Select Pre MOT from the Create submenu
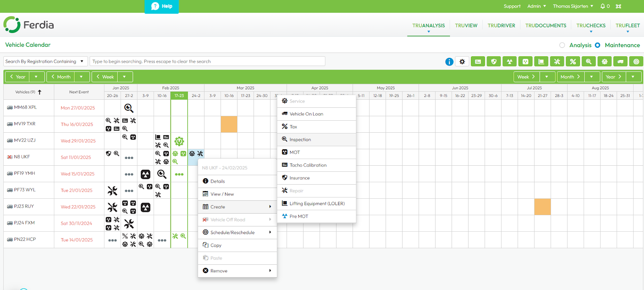The image size is (644, 290). 317,216
